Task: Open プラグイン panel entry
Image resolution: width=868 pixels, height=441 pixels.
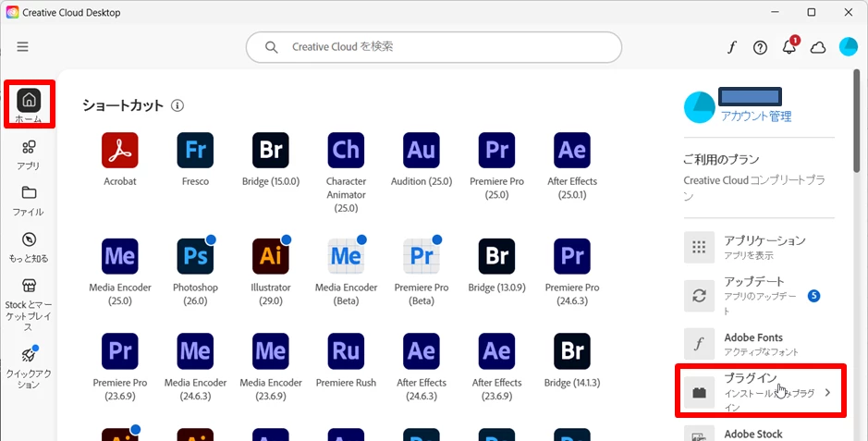Action: click(761, 391)
